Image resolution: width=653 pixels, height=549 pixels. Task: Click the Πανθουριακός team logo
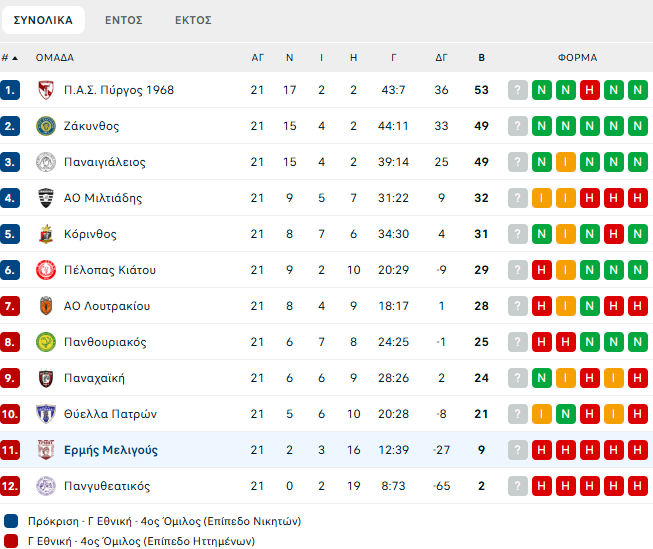coord(45,342)
